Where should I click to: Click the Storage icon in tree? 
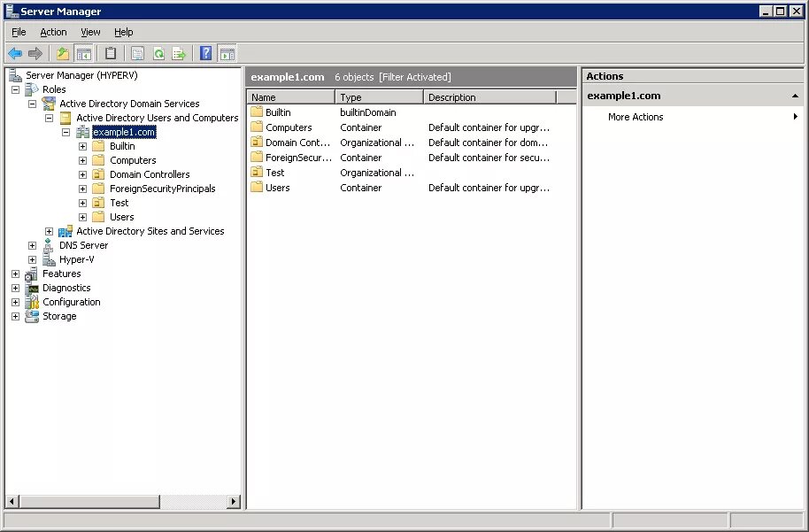click(x=32, y=316)
